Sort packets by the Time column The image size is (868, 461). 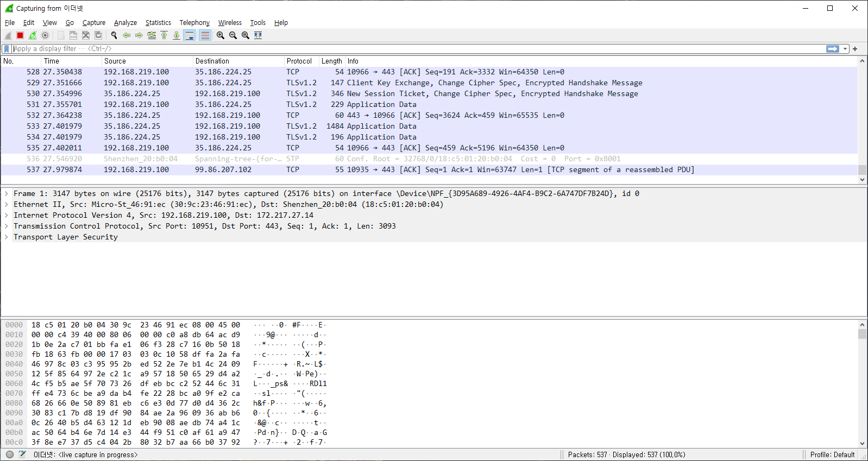(71, 61)
